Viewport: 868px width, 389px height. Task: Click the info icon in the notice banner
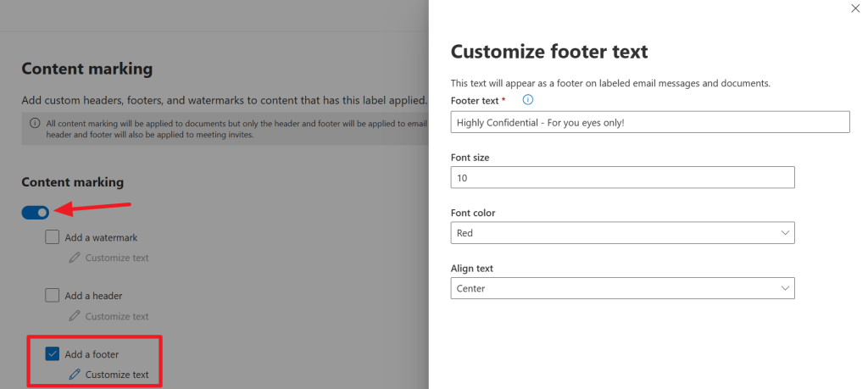(x=35, y=123)
